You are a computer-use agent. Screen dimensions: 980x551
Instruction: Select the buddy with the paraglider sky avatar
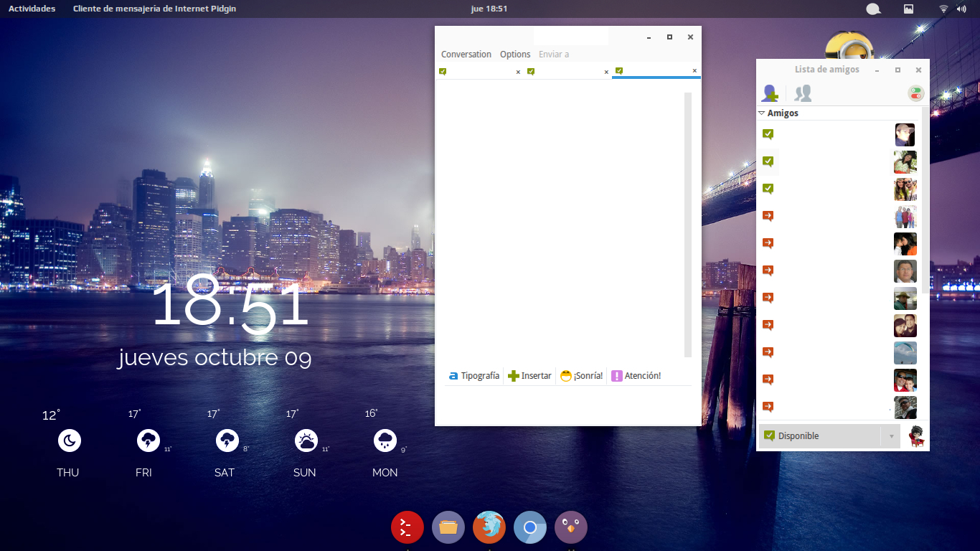pos(905,353)
